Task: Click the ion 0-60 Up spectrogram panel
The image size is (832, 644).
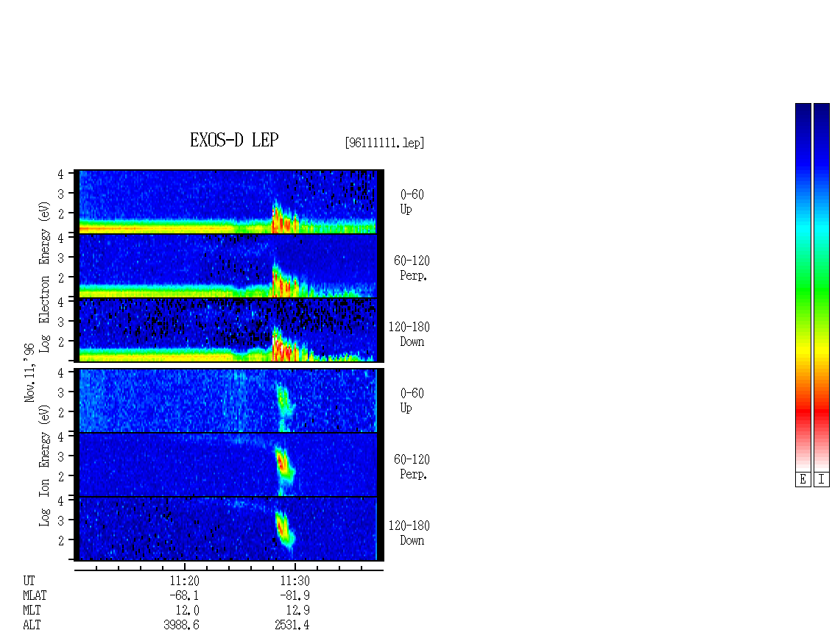Action: pos(228,400)
